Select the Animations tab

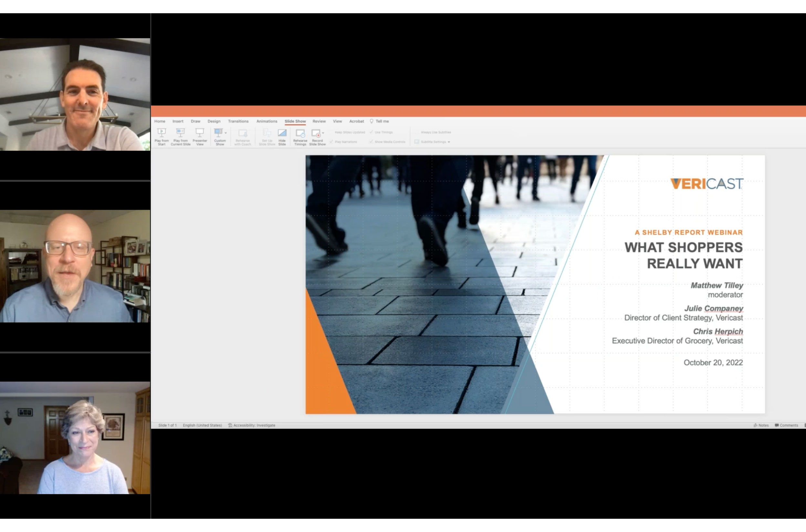267,121
